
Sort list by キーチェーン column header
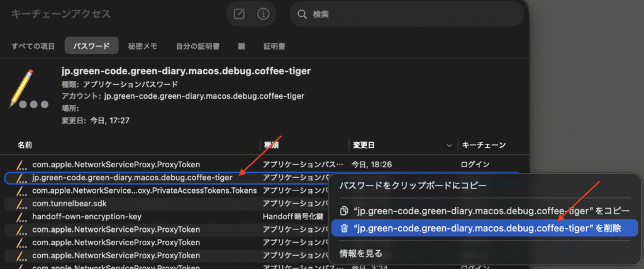pyautogui.click(x=484, y=145)
